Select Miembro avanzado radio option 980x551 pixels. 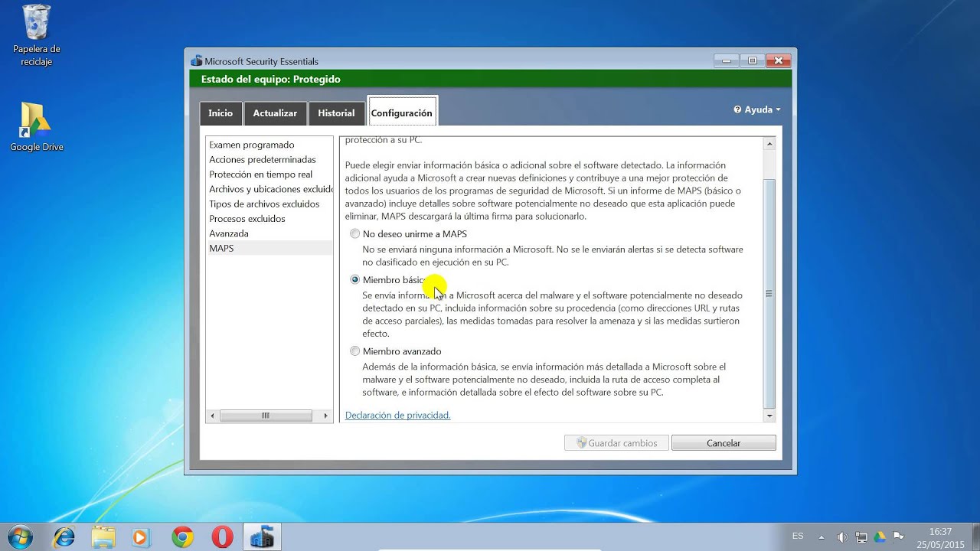354,351
